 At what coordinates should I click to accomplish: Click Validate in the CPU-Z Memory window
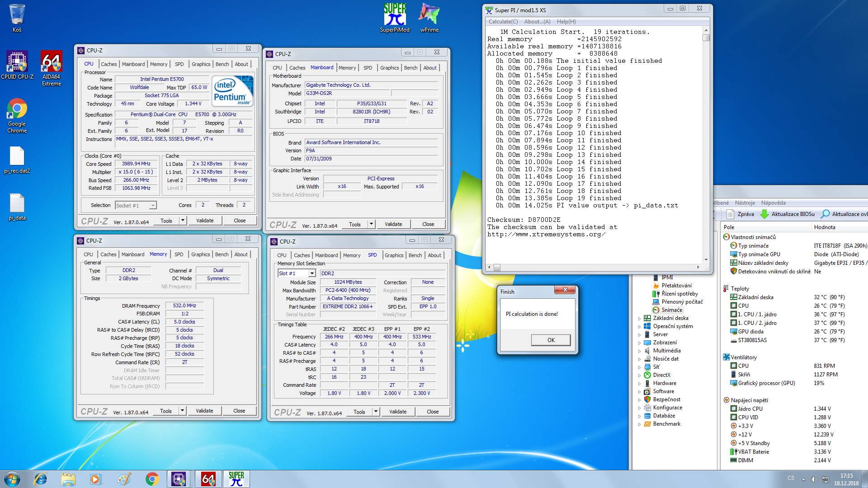point(204,411)
